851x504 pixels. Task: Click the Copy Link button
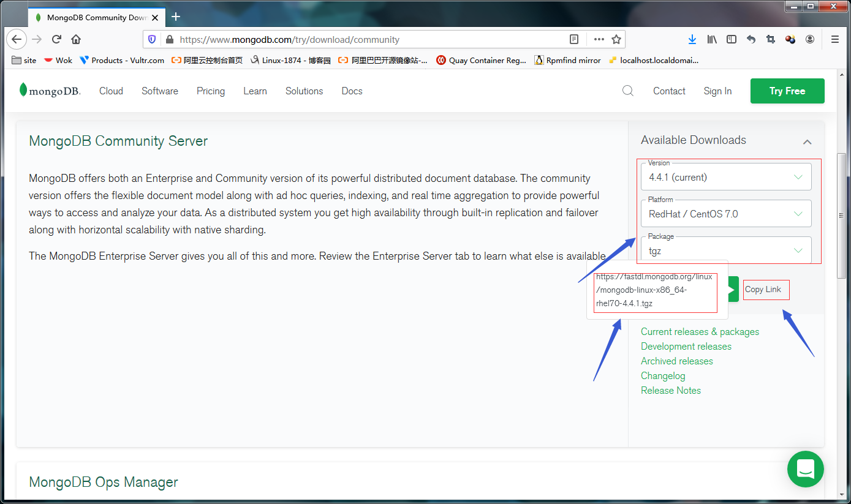pyautogui.click(x=763, y=289)
